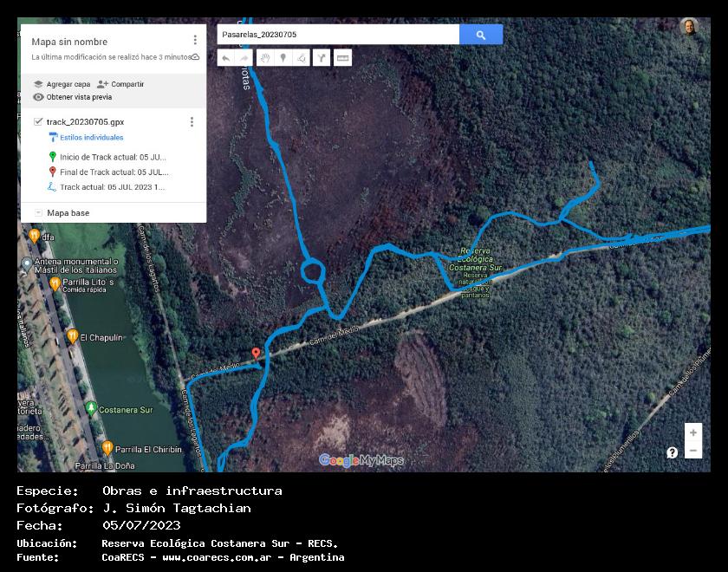Select Inicio de Track actual item
The image size is (728, 572).
[x=112, y=157]
